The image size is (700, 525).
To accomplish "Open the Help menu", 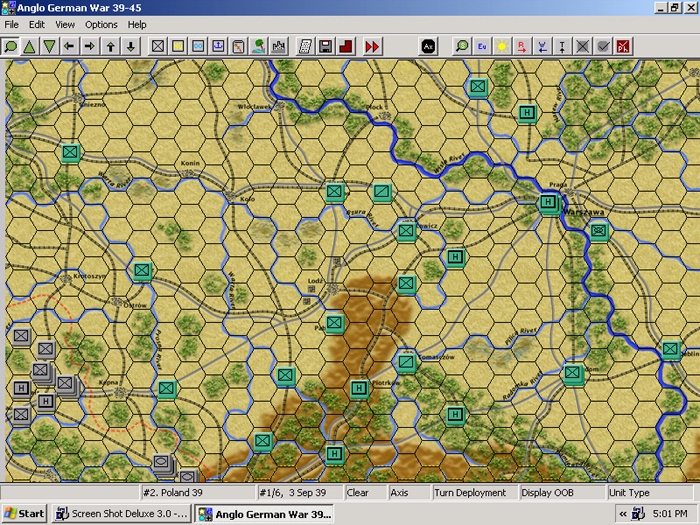I will coord(137,25).
